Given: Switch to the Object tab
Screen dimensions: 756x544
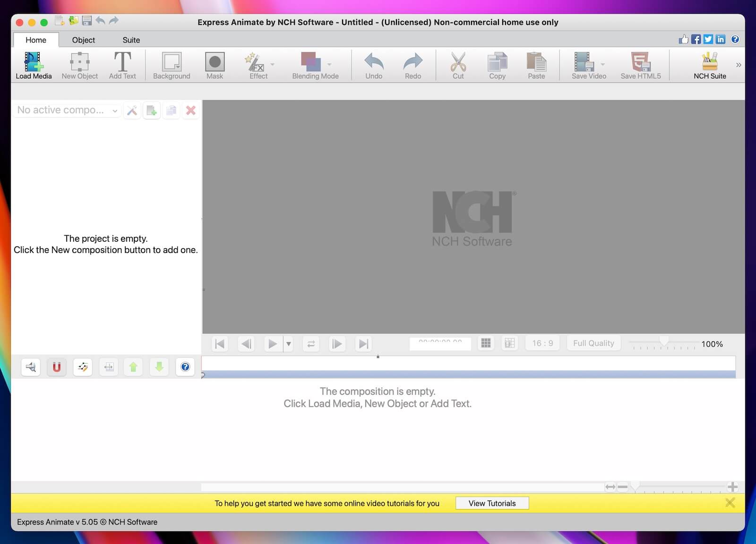Looking at the screenshot, I should [84, 40].
